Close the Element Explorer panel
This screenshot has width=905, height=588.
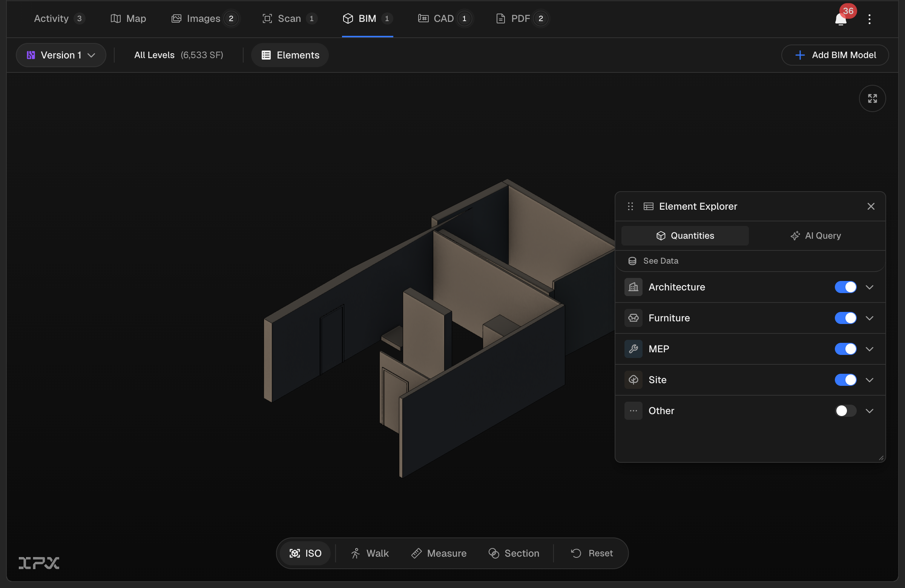pos(871,207)
